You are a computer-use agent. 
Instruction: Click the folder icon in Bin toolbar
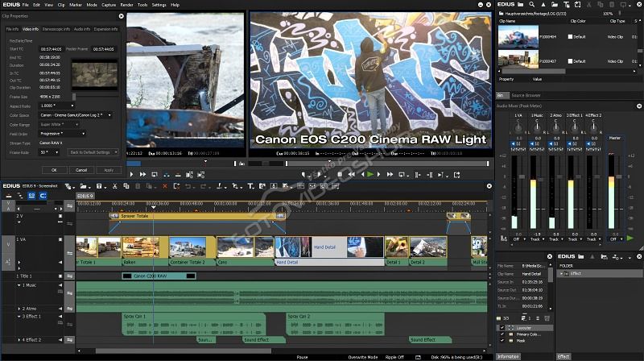(520, 5)
